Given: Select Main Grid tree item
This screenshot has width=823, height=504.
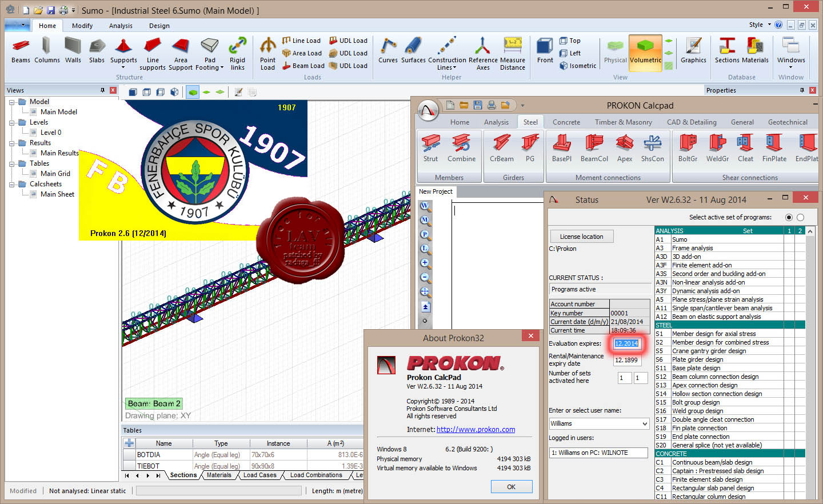Looking at the screenshot, I should (55, 174).
